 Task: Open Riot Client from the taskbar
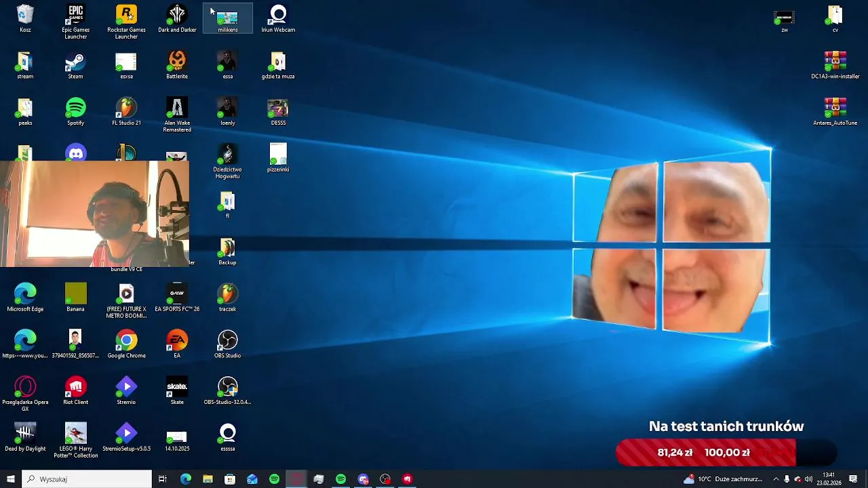408,479
